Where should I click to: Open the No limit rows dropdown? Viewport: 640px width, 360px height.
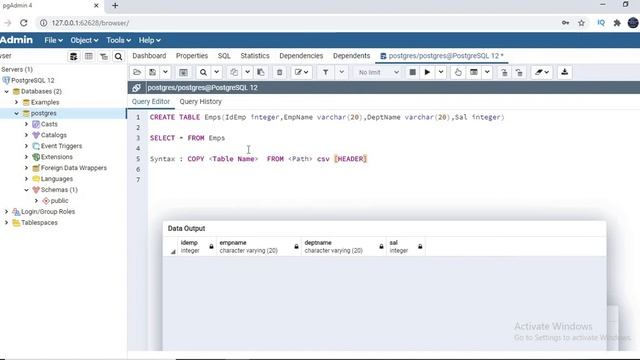click(378, 72)
